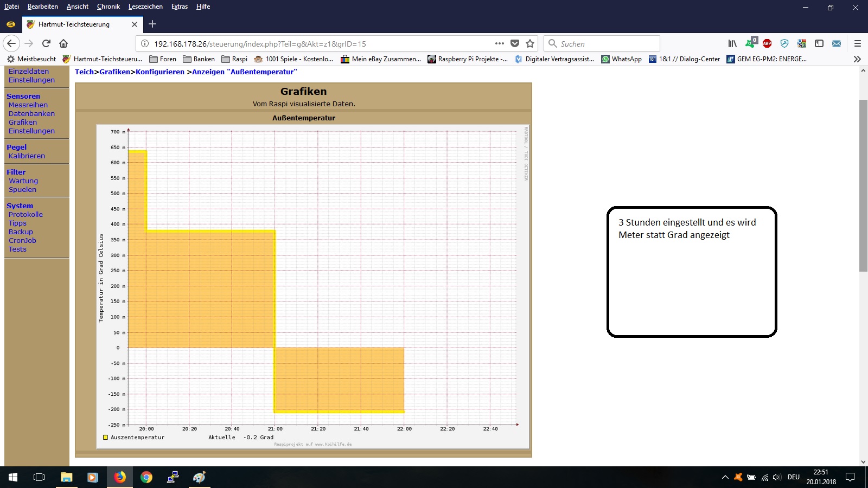The image size is (868, 488).
Task: Go to the browser home page
Action: [63, 43]
